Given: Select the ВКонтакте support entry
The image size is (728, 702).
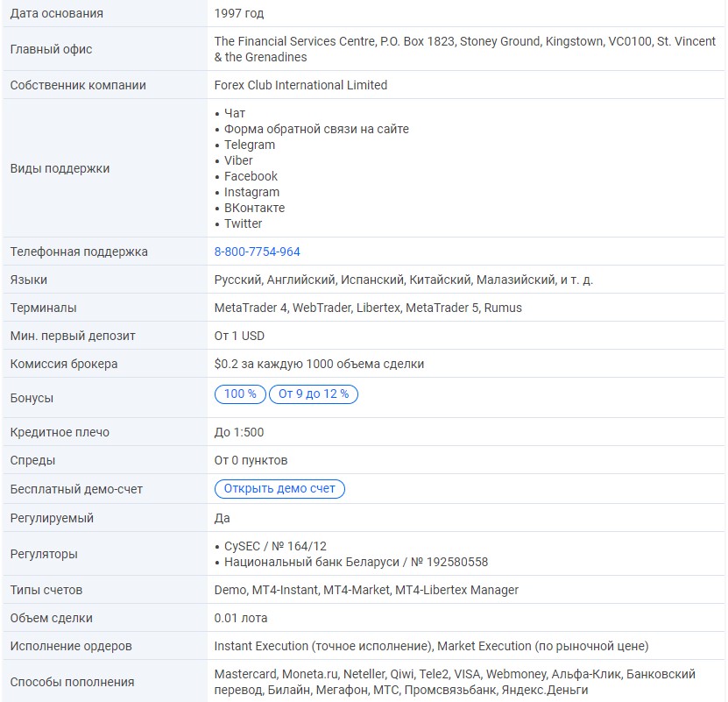Looking at the screenshot, I should pos(254,208).
